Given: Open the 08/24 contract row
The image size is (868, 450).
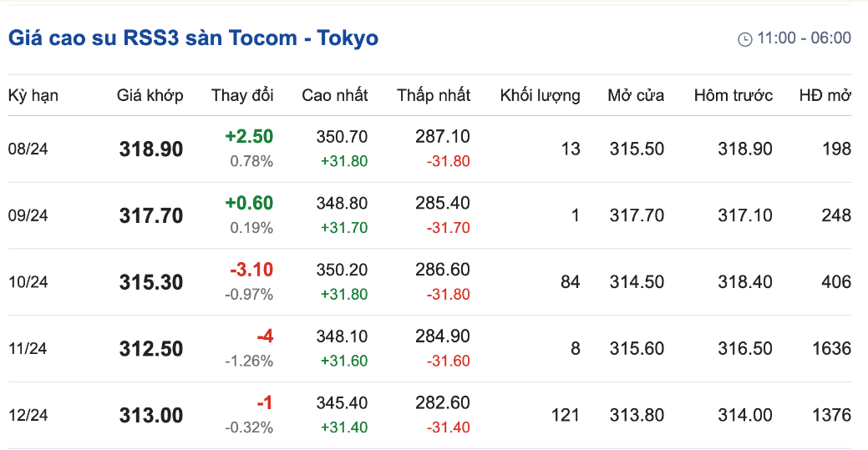Looking at the screenshot, I should [x=429, y=149].
